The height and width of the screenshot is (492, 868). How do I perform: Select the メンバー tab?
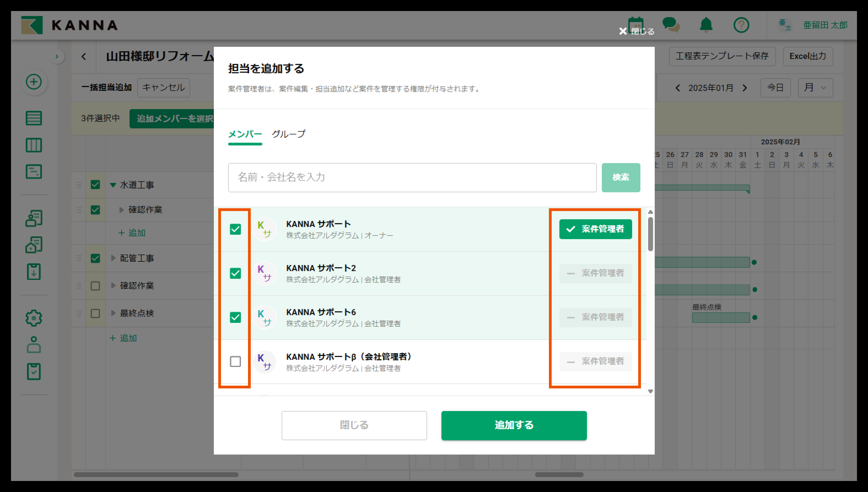(x=245, y=134)
